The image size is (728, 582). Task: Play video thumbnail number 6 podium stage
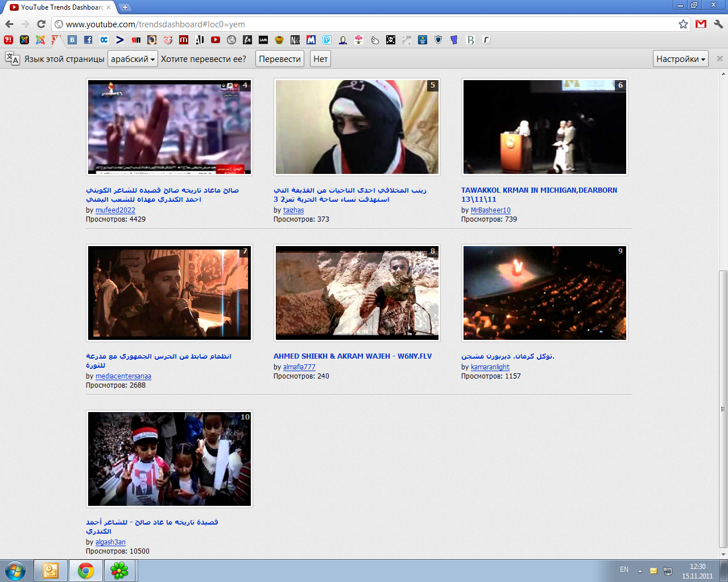coord(545,127)
